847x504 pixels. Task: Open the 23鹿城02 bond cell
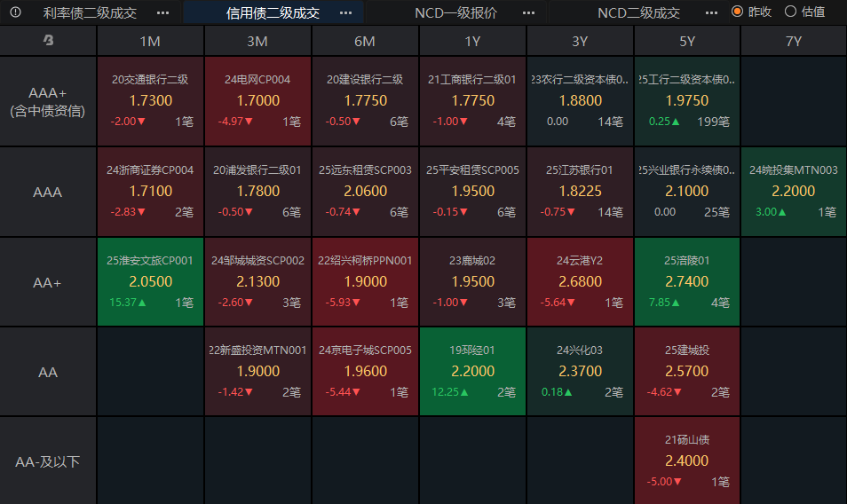pyautogui.click(x=472, y=281)
